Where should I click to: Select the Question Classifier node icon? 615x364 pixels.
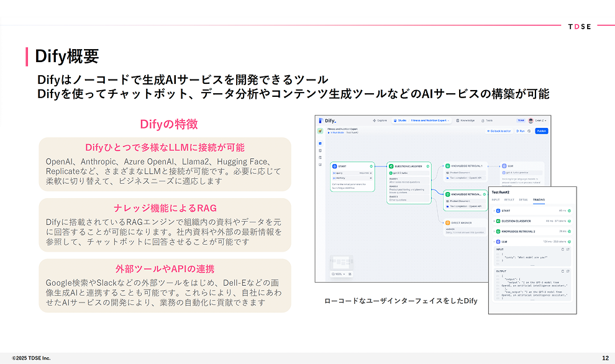391,166
